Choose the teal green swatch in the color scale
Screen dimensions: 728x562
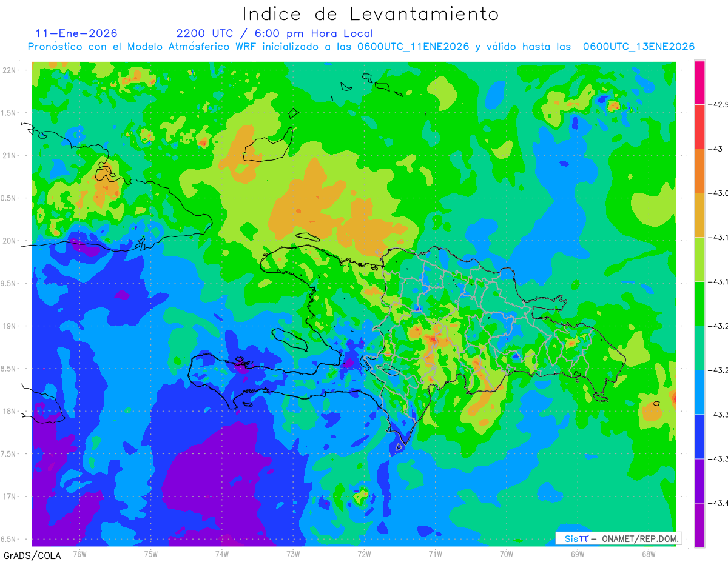699,348
